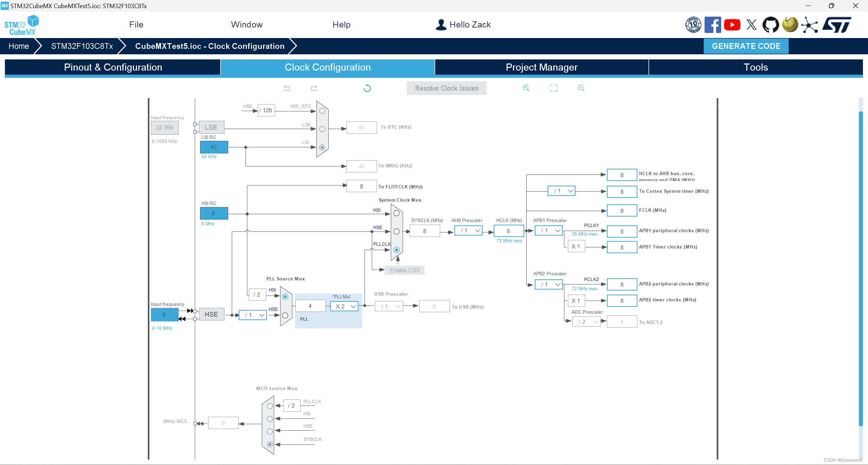The width and height of the screenshot is (868, 465).
Task: Open the Cortex System timer divider dropdown
Action: coord(561,191)
